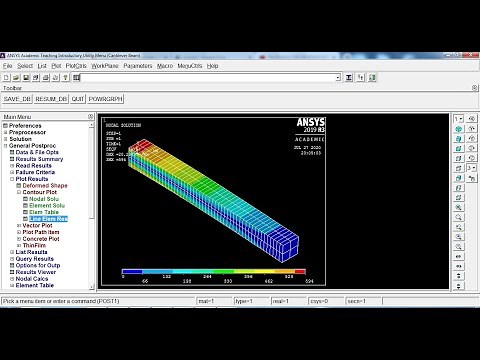Image resolution: width=480 pixels, height=360 pixels.
Task: Open the command input history dropdown
Action: point(338,78)
